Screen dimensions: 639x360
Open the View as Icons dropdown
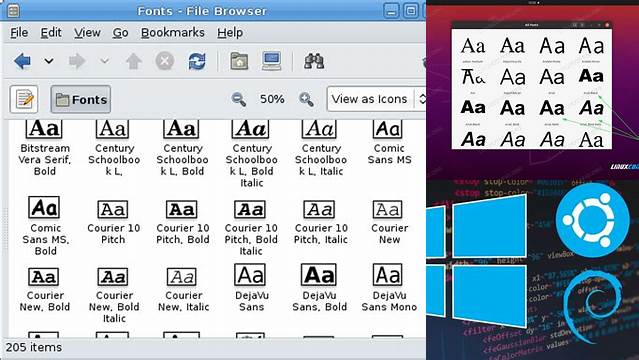(376, 99)
